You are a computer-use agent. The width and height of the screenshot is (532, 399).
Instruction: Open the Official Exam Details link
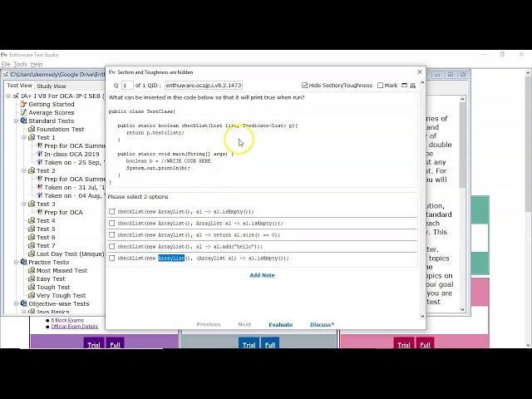(74, 327)
